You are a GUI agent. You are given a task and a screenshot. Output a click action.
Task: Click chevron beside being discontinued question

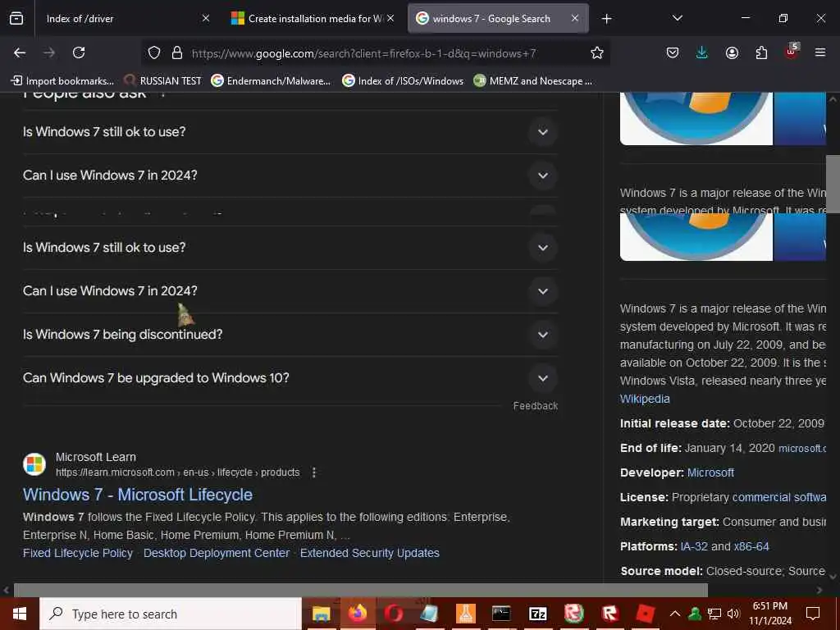coord(543,335)
